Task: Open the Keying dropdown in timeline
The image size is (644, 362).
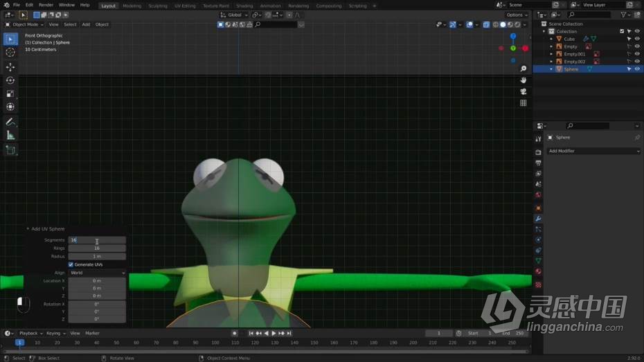Action: pos(55,333)
